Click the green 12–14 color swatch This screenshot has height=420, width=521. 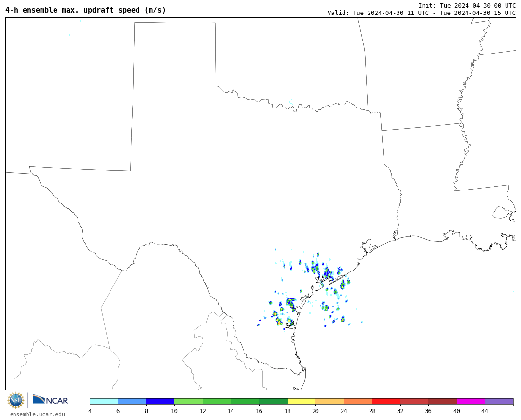217,401
